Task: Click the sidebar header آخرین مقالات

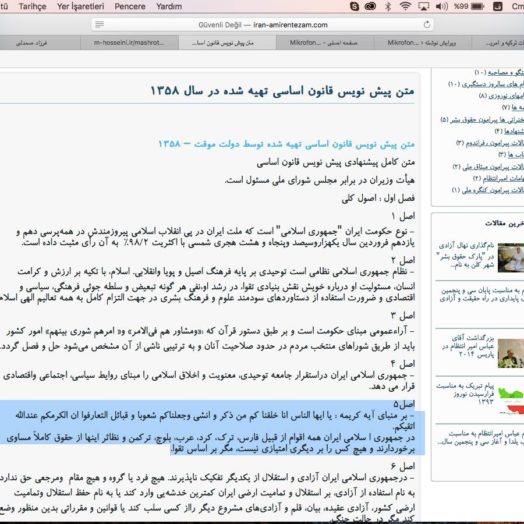Action: [x=504, y=223]
